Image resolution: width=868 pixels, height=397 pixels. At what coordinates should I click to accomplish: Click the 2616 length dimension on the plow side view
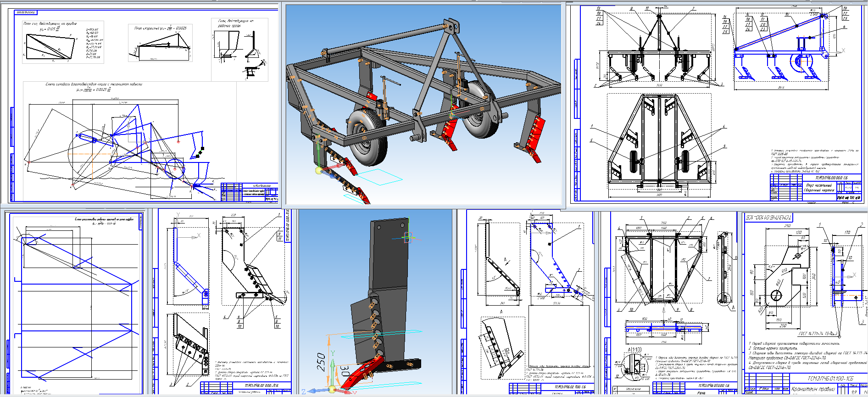(x=781, y=87)
